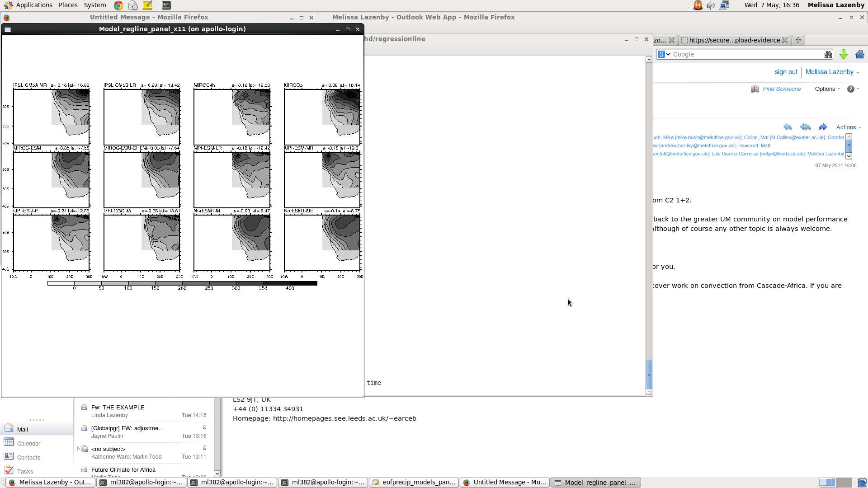Image resolution: width=868 pixels, height=488 pixels.
Task: Click the binoculars search icon
Action: (828, 54)
